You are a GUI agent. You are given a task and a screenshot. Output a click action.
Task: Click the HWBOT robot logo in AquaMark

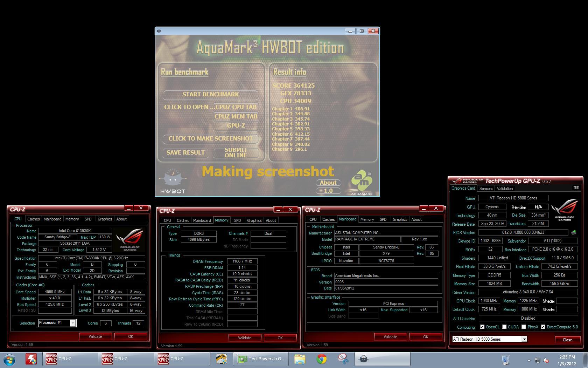click(172, 181)
